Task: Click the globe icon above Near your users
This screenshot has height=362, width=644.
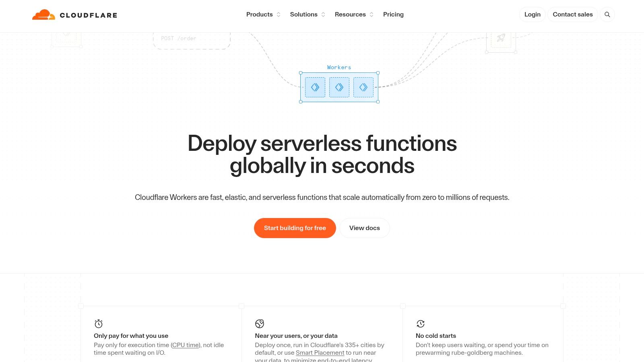Action: pos(260,324)
